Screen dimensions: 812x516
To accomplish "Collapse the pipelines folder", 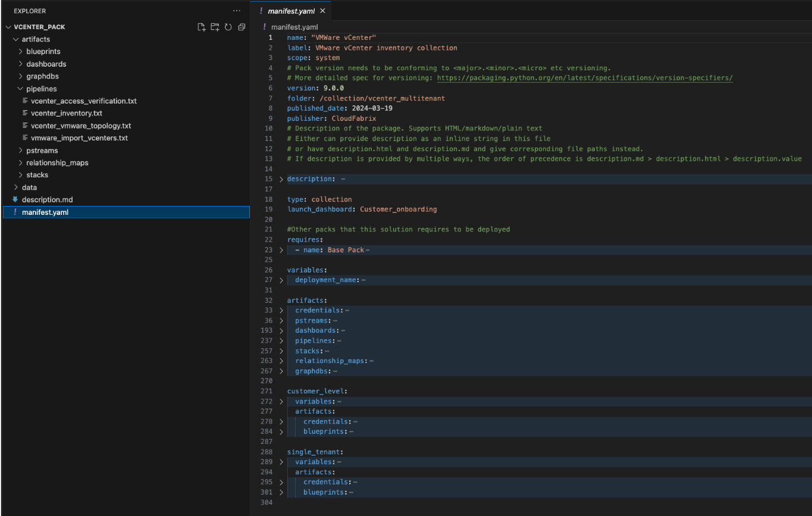I will (x=41, y=89).
